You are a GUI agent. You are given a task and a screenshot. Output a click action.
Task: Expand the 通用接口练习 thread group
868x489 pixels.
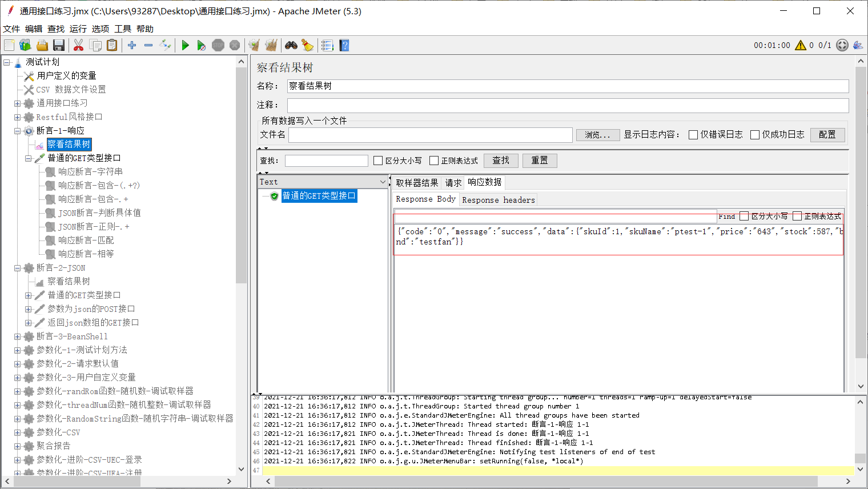(x=18, y=103)
